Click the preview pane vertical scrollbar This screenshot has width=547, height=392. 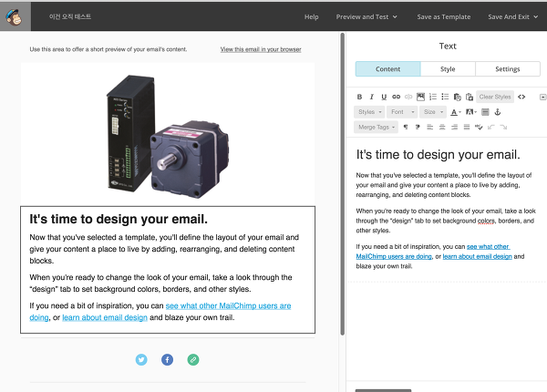coord(343,184)
